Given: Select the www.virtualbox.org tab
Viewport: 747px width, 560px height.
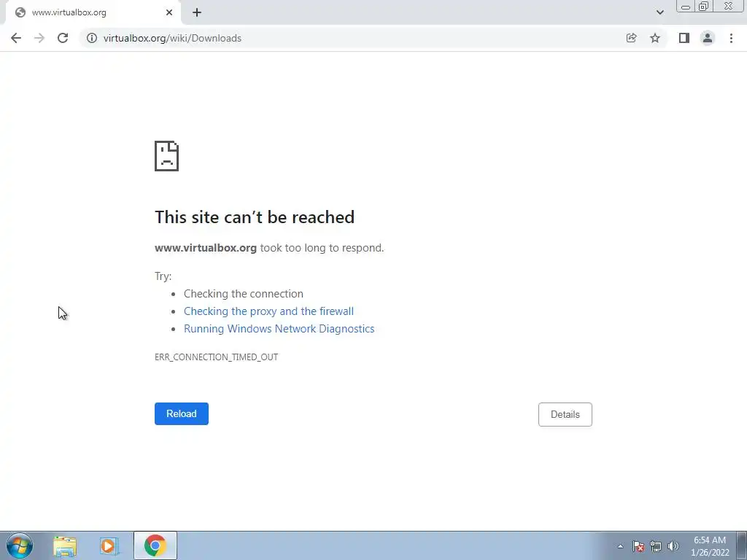Looking at the screenshot, I should click(x=93, y=12).
